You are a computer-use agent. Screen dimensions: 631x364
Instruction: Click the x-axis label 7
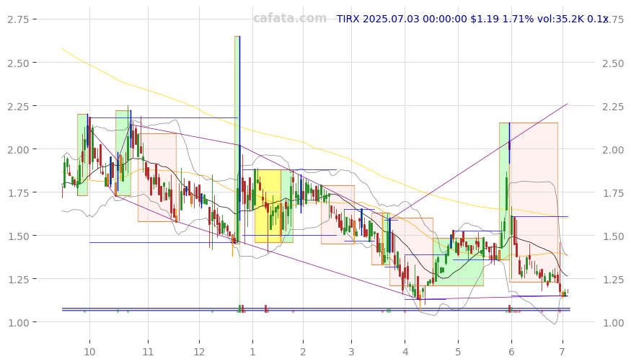[x=562, y=352]
